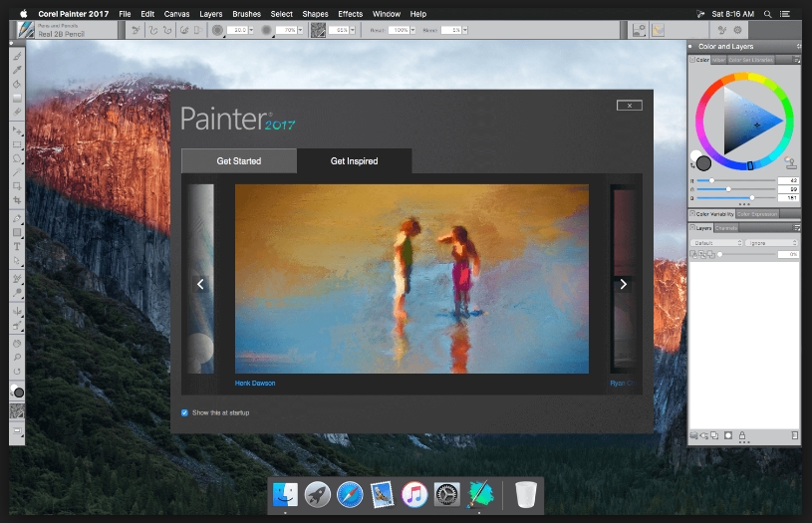This screenshot has height=523, width=812.
Task: Open the Default composite method dropdown
Action: (x=716, y=243)
